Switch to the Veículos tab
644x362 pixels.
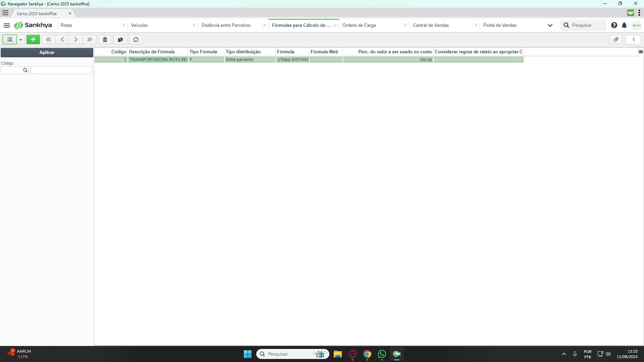point(139,25)
